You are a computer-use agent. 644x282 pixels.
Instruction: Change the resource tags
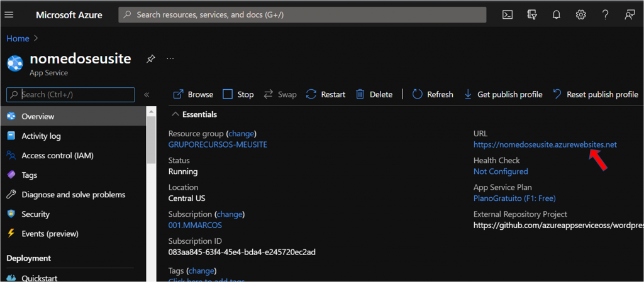click(x=201, y=271)
